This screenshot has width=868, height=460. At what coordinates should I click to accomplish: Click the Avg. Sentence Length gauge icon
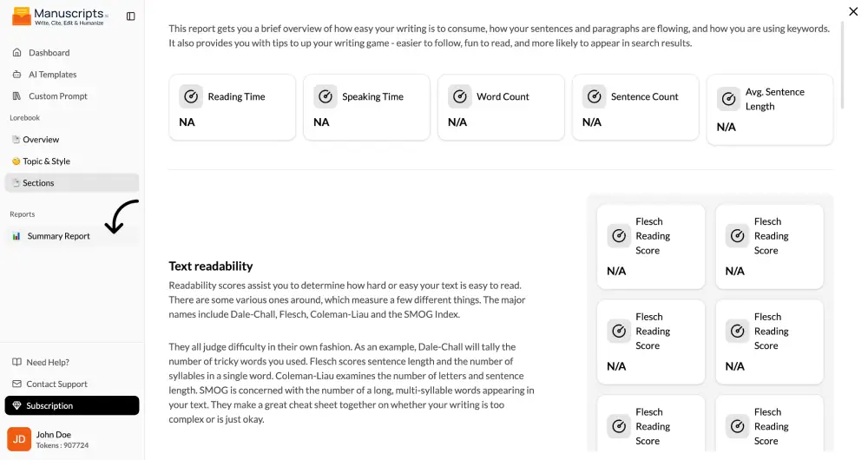[728, 99]
